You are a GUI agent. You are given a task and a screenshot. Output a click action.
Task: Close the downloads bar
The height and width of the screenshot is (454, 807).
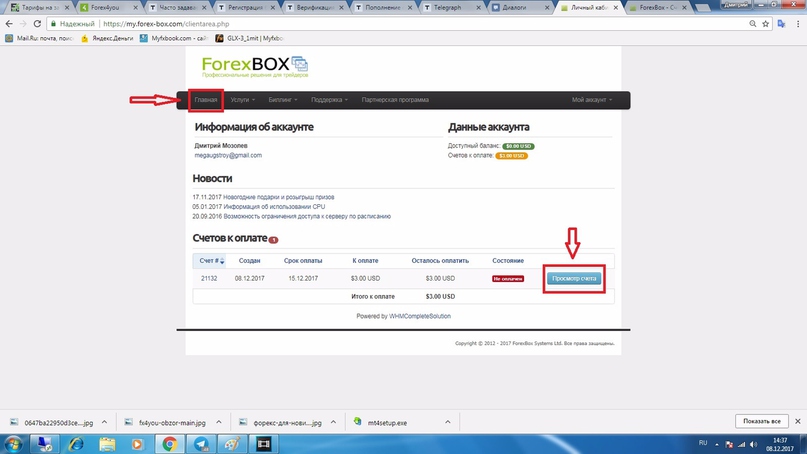pyautogui.click(x=798, y=421)
